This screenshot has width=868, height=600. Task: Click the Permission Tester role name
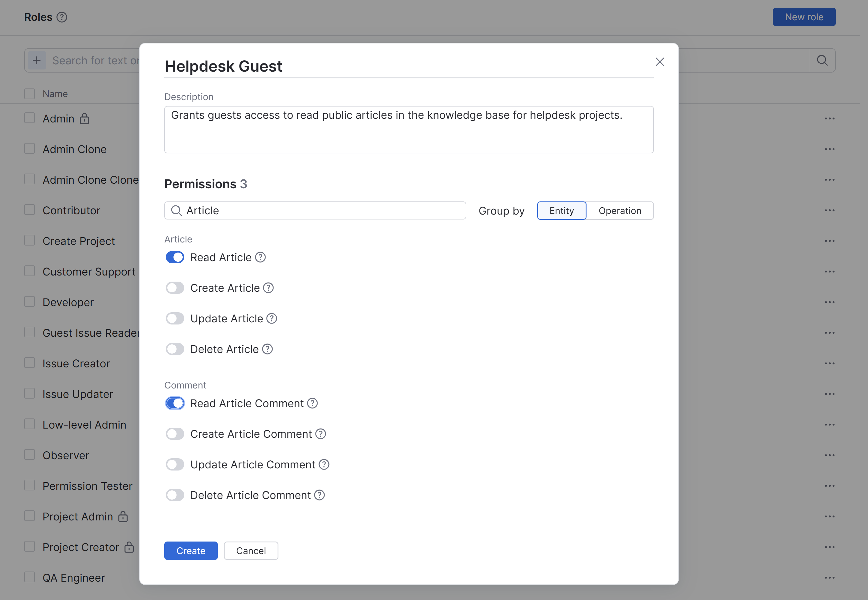click(88, 486)
